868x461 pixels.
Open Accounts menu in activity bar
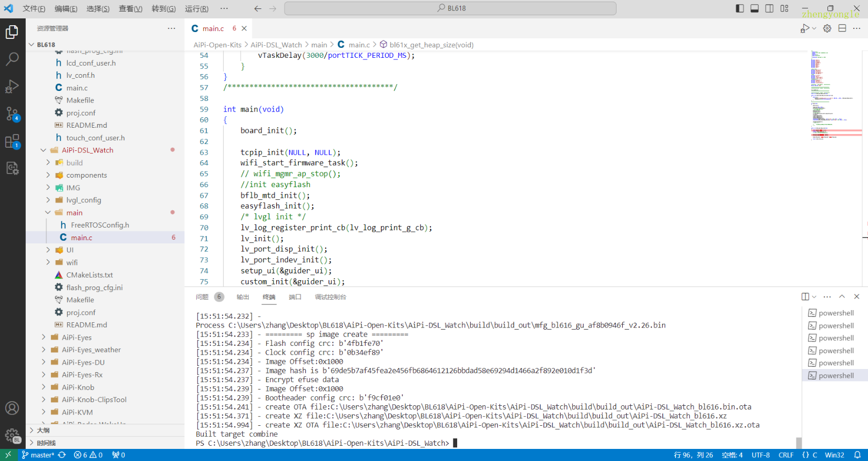tap(12, 408)
